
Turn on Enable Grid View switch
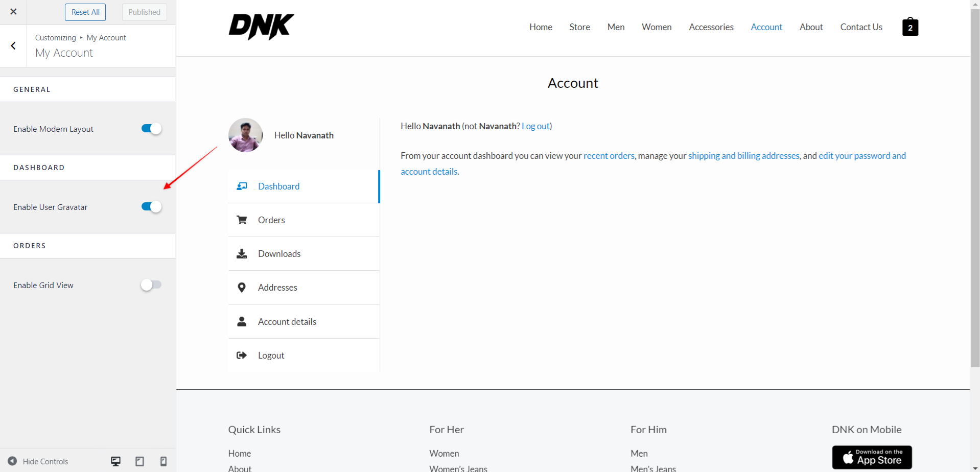pos(151,285)
